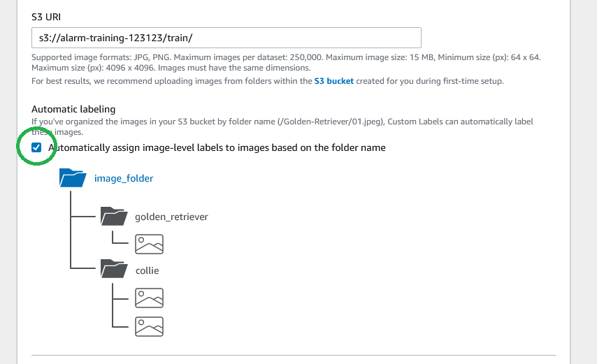Select the golden_retriever folder name
This screenshot has width=597, height=364.
tap(171, 217)
